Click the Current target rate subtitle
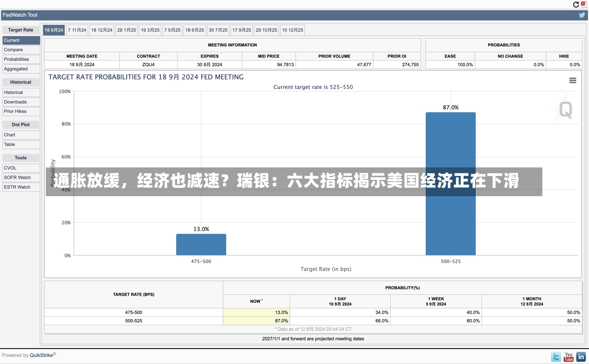This screenshot has width=589, height=364. (x=313, y=87)
